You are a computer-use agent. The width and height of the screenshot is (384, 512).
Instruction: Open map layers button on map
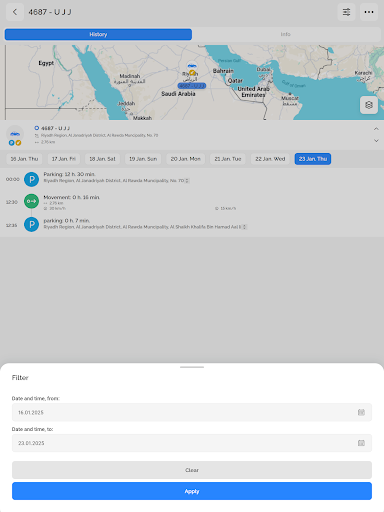pos(369,105)
